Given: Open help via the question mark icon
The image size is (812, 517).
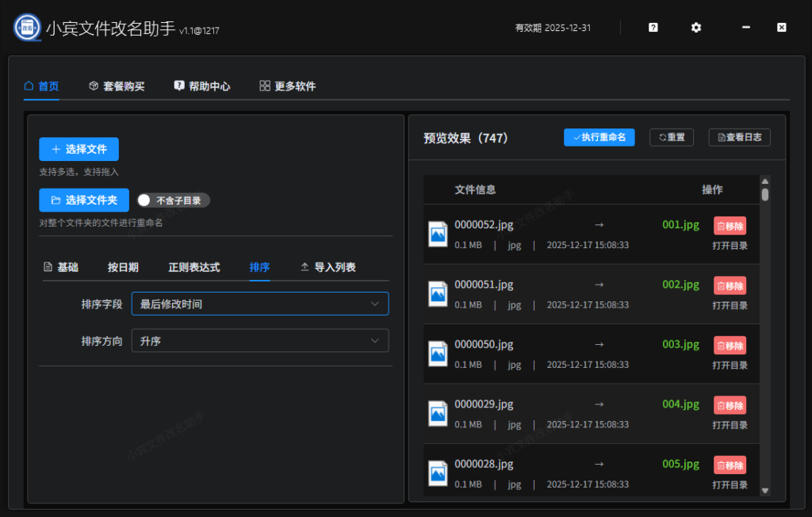Looking at the screenshot, I should point(652,27).
